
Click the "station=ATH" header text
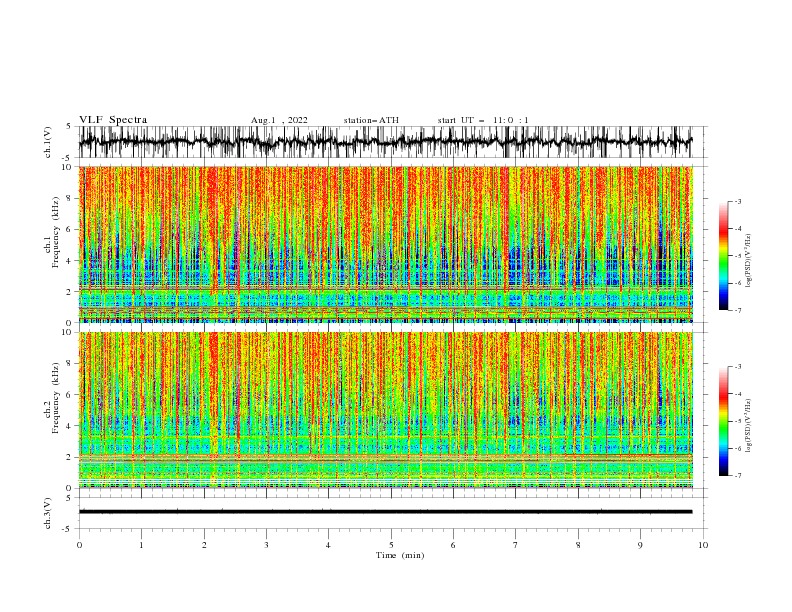tap(371, 120)
